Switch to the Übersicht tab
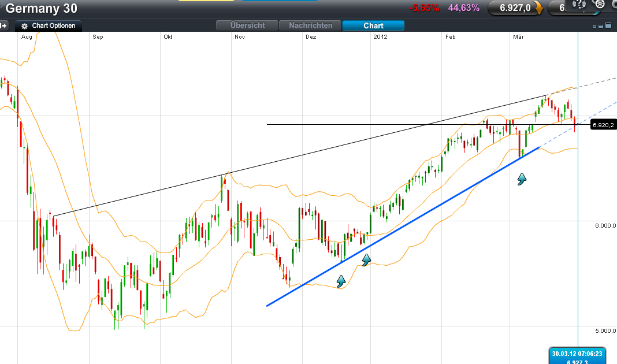 tap(247, 25)
